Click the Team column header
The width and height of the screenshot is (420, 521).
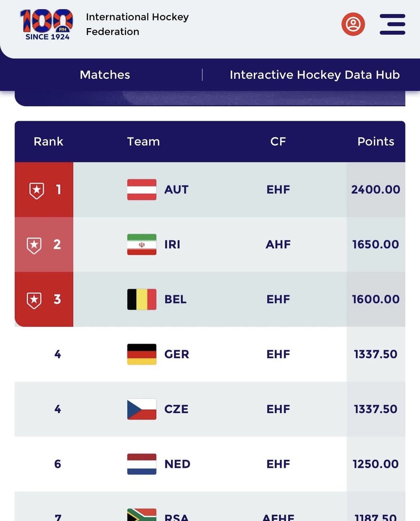(x=143, y=142)
